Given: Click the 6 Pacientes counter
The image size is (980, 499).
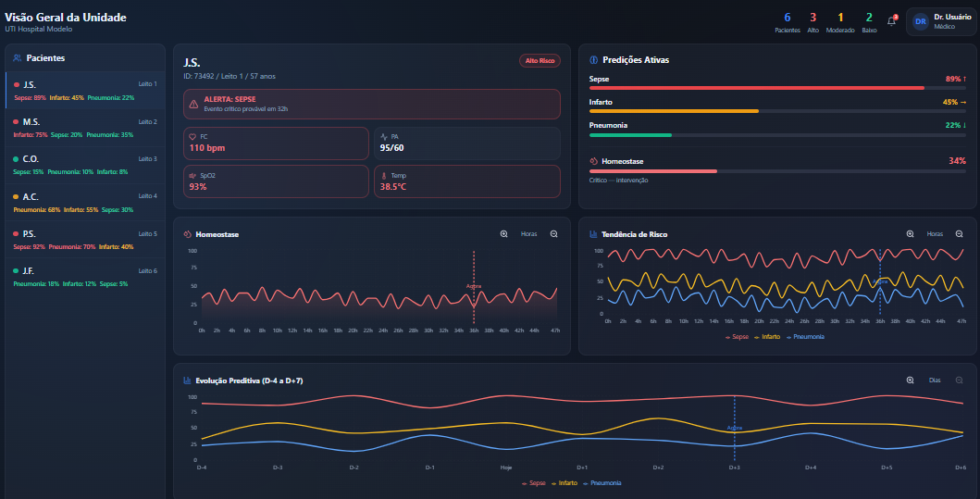Looking at the screenshot, I should coord(788,22).
